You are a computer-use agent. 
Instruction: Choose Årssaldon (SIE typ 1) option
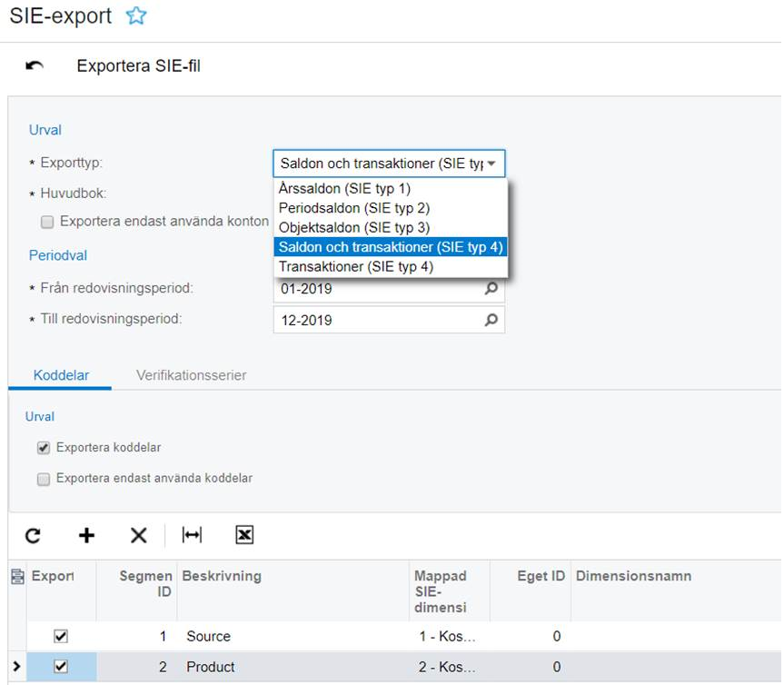pyautogui.click(x=345, y=189)
